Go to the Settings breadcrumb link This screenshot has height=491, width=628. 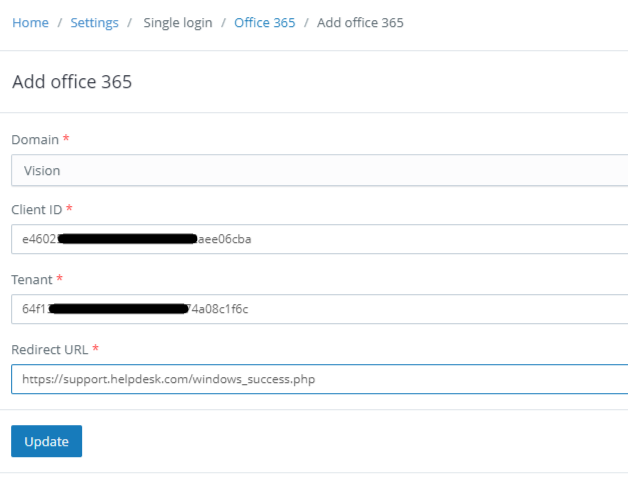95,23
